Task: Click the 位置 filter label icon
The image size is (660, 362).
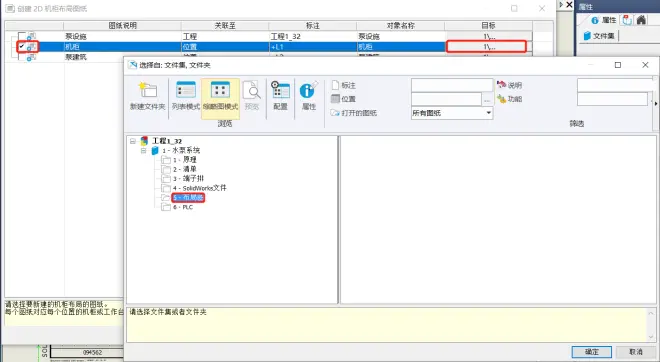Action: coord(335,99)
